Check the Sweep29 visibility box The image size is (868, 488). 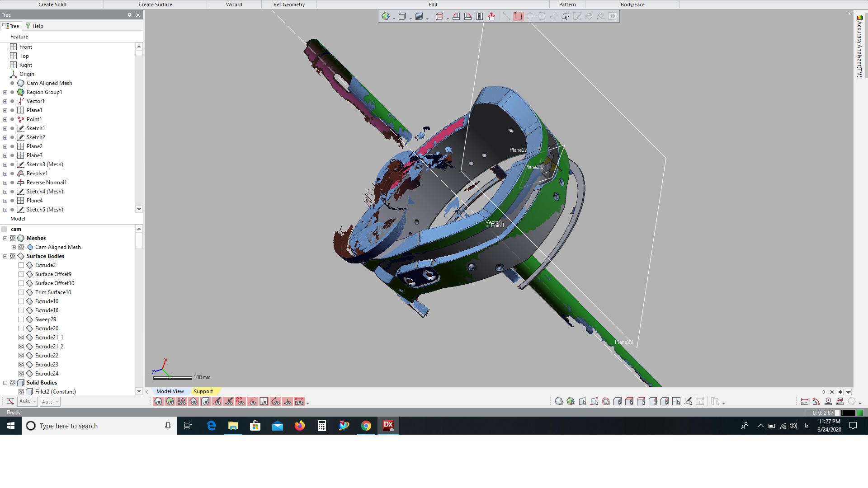(x=21, y=319)
